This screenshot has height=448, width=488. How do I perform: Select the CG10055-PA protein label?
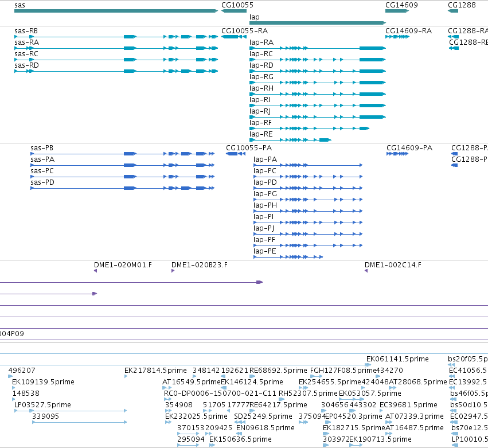click(x=249, y=148)
